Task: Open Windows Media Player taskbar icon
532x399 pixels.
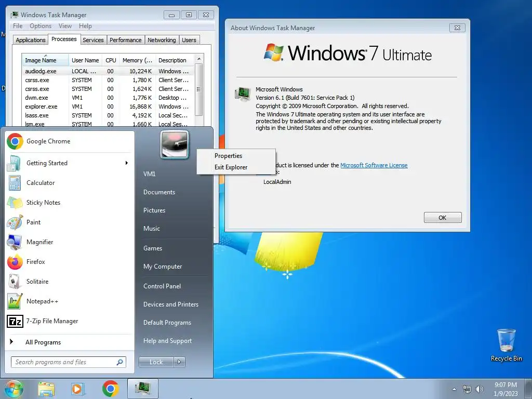Action: [x=78, y=389]
